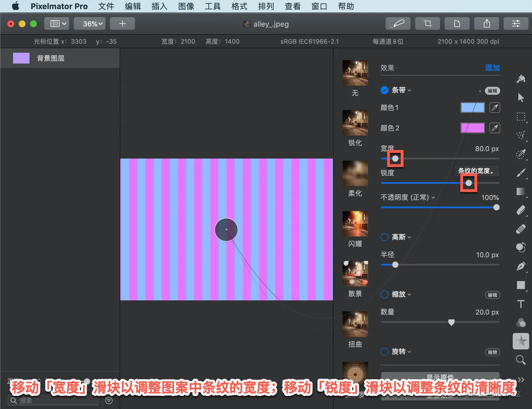Enable the 缩放 effect checkbox
The height and width of the screenshot is (409, 532).
(x=385, y=294)
